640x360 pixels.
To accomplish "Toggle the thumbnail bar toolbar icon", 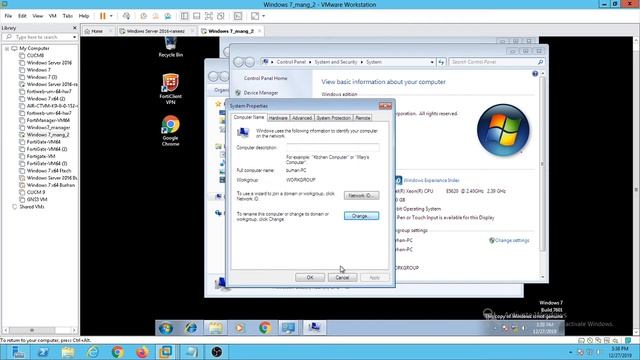I will click(196, 16).
